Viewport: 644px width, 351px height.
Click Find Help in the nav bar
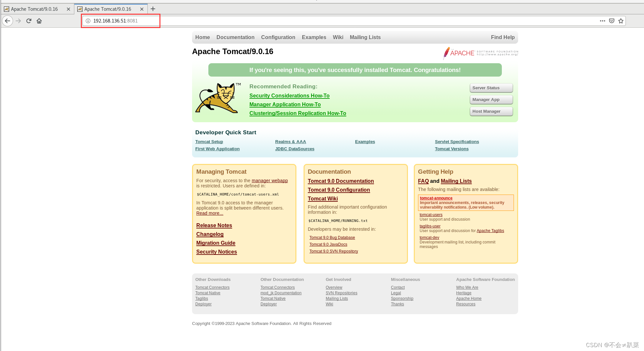[x=503, y=37]
